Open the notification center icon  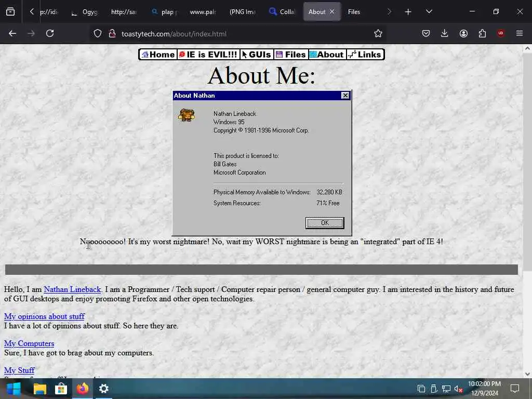tap(515, 389)
